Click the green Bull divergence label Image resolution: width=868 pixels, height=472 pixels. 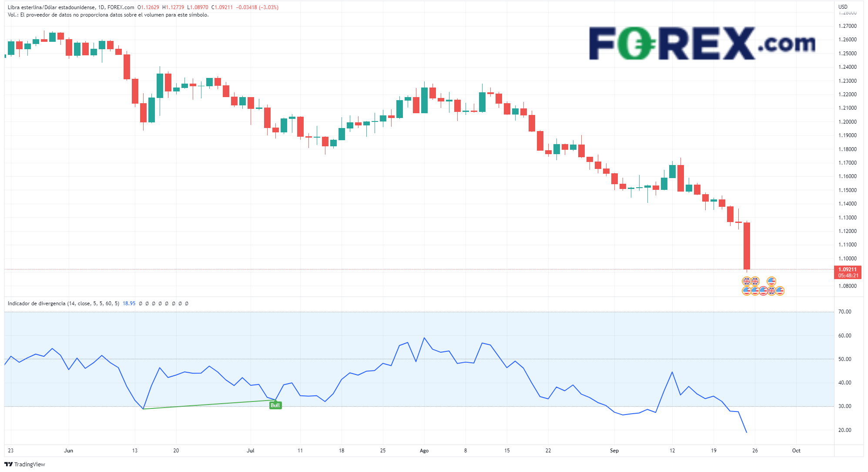pos(275,405)
